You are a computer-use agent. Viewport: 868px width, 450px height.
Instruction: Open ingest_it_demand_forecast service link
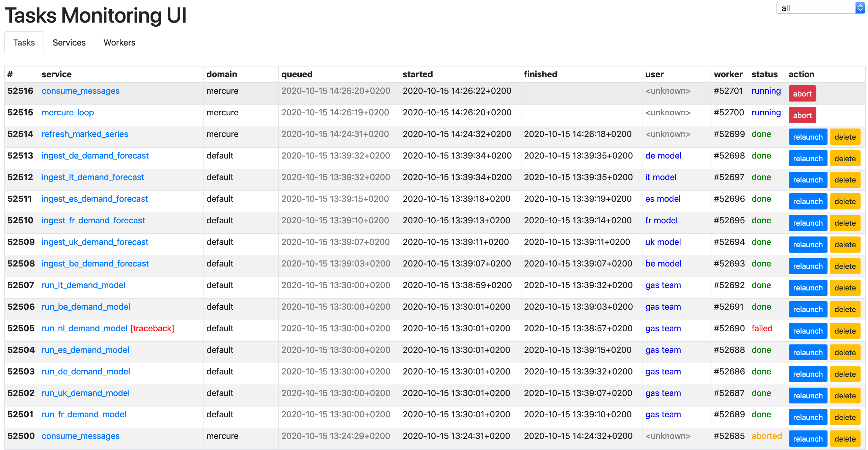(x=92, y=177)
